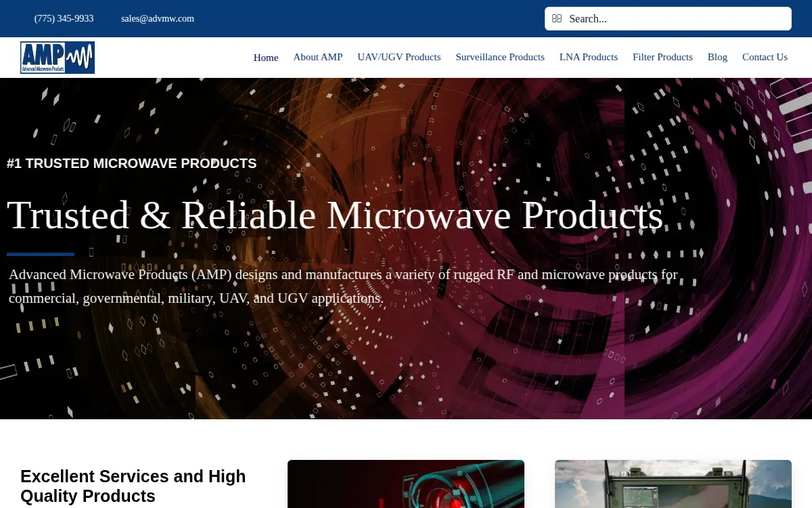Select LNA Products in navigation

(589, 57)
